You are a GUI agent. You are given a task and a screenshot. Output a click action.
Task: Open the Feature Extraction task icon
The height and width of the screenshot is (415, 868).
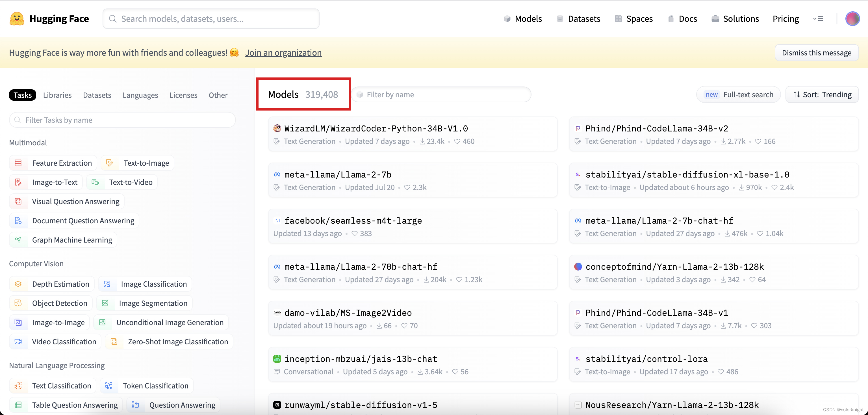coord(18,163)
